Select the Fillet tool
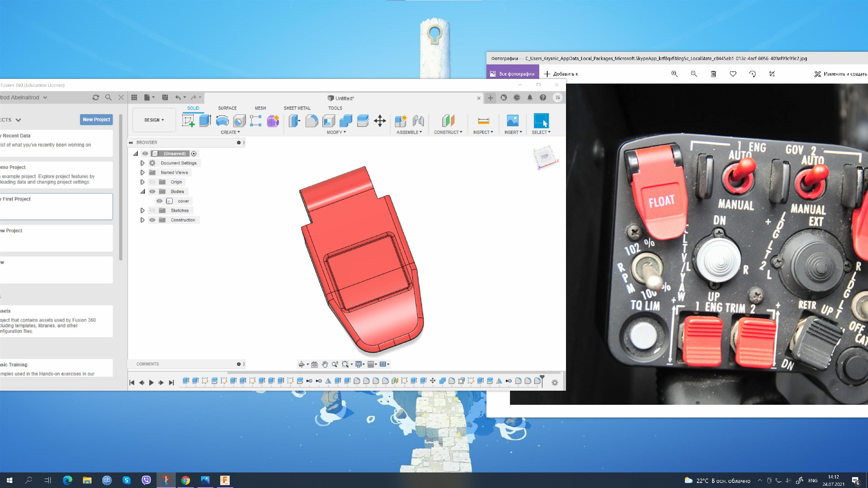 point(311,120)
